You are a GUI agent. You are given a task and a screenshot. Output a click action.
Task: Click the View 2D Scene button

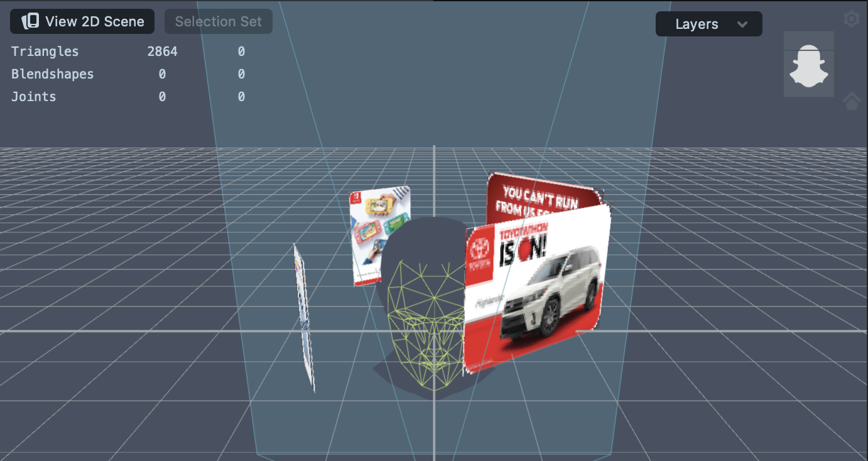click(82, 21)
